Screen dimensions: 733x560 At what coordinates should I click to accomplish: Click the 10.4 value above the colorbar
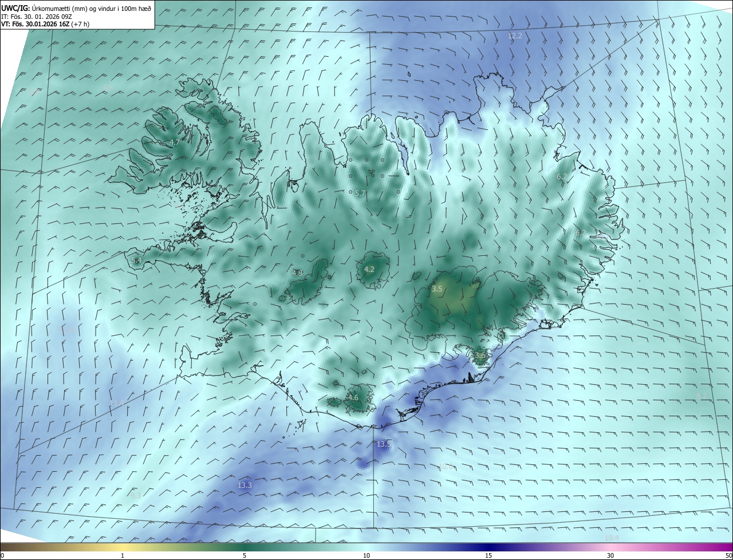tap(612, 538)
